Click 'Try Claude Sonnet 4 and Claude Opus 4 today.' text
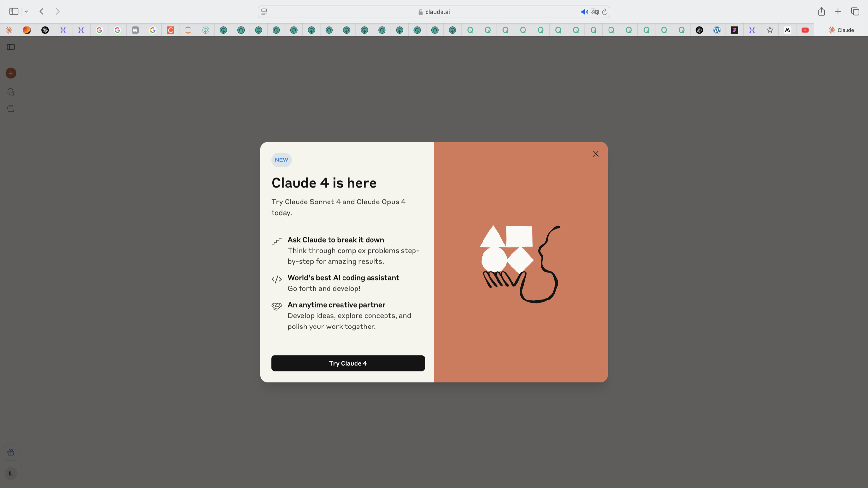The image size is (868, 488). tap(338, 207)
